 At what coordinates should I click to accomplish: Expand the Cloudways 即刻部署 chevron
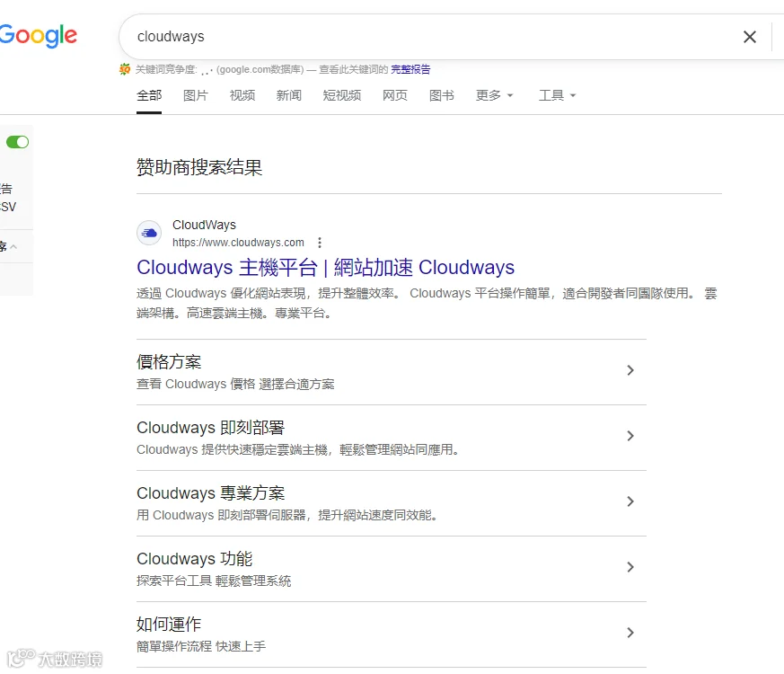630,436
